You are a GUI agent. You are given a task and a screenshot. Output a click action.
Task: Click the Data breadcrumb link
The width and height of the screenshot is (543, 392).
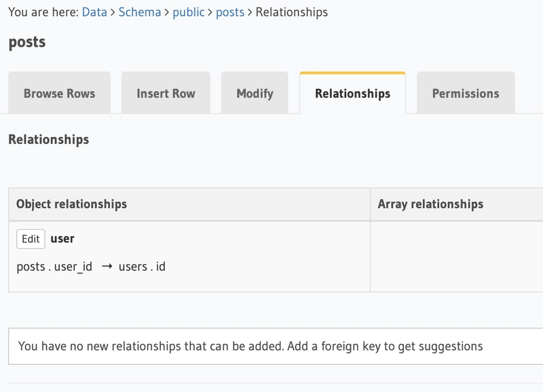(x=94, y=12)
